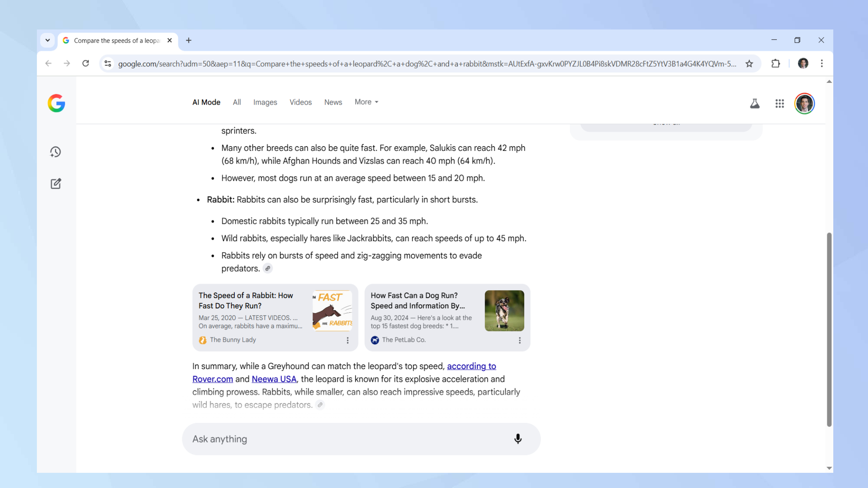Screen dimensions: 868x488
Task: Open Search Labs flask icon
Action: (x=755, y=104)
